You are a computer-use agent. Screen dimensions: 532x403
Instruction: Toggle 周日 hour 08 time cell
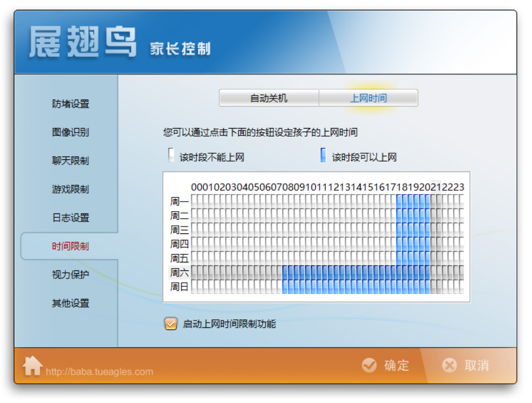point(288,287)
